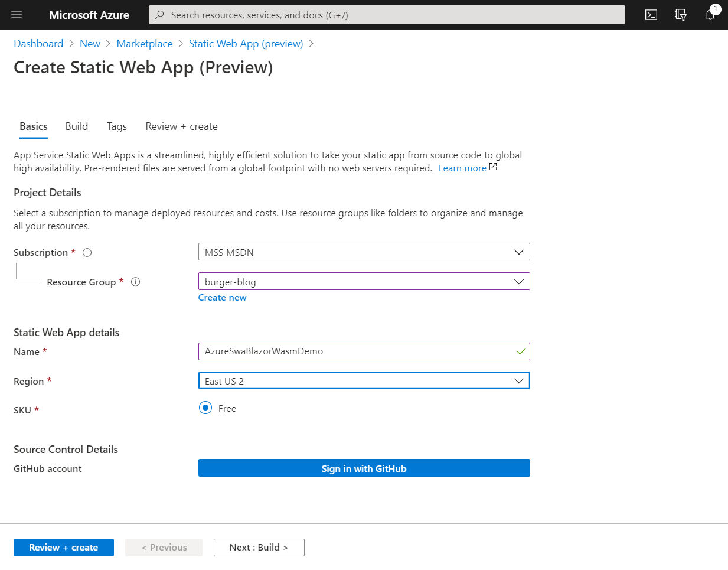This screenshot has width=728, height=570.
Task: Click the 'SKU' label
Action: [x=22, y=410]
